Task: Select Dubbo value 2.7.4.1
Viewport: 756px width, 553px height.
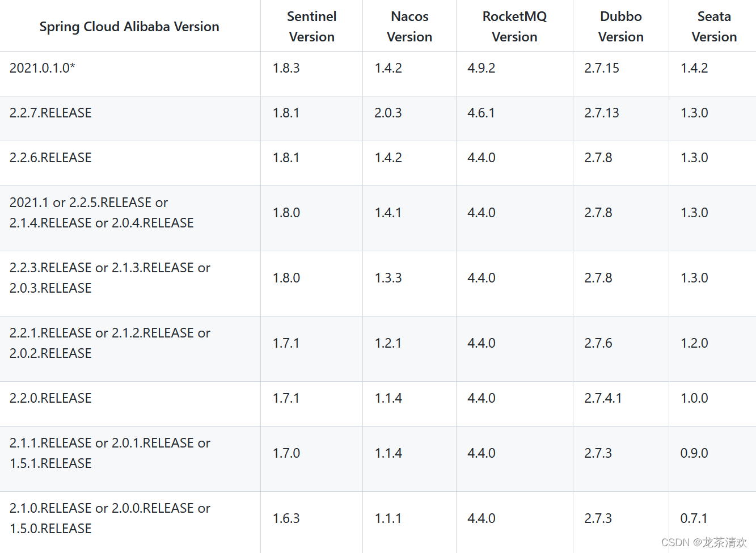Action: (x=603, y=398)
